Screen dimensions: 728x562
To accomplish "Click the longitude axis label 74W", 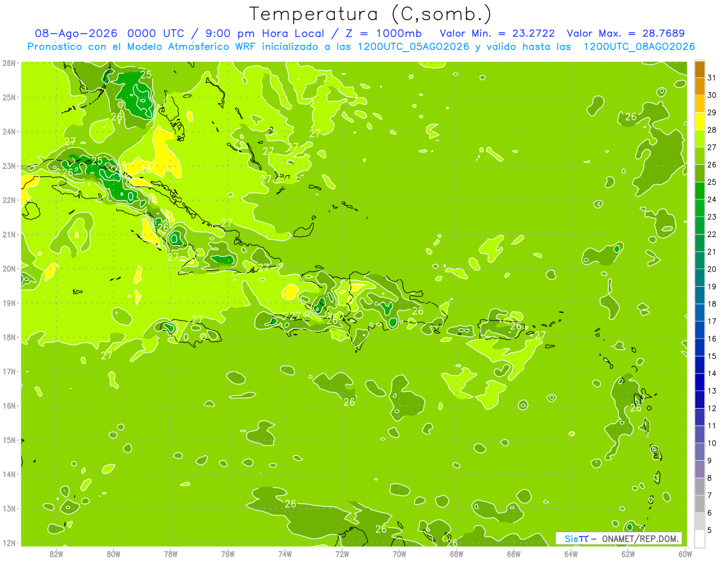I will [x=285, y=554].
